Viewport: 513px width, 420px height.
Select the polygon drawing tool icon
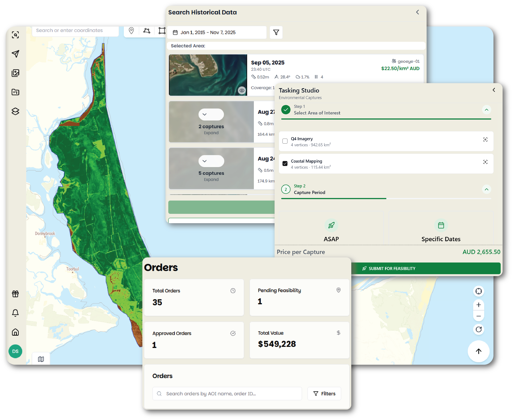point(147,31)
